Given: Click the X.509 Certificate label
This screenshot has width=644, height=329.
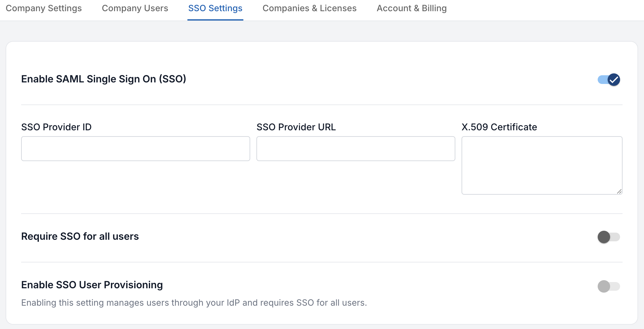Looking at the screenshot, I should 499,127.
